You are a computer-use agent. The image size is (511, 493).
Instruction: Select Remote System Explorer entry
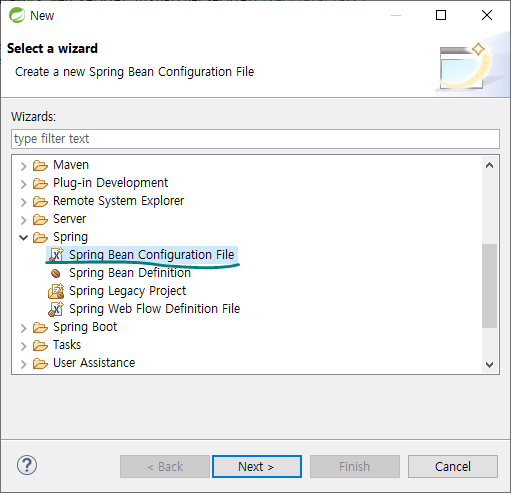(119, 201)
